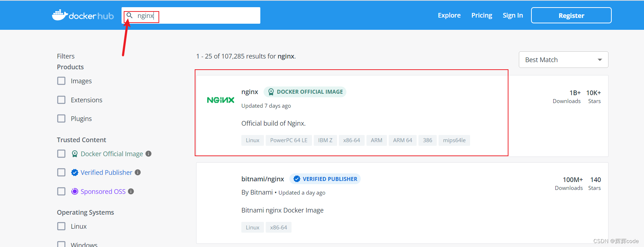Click the info icon next to Verified Publisher filter
The width and height of the screenshot is (644, 247).
(x=138, y=172)
